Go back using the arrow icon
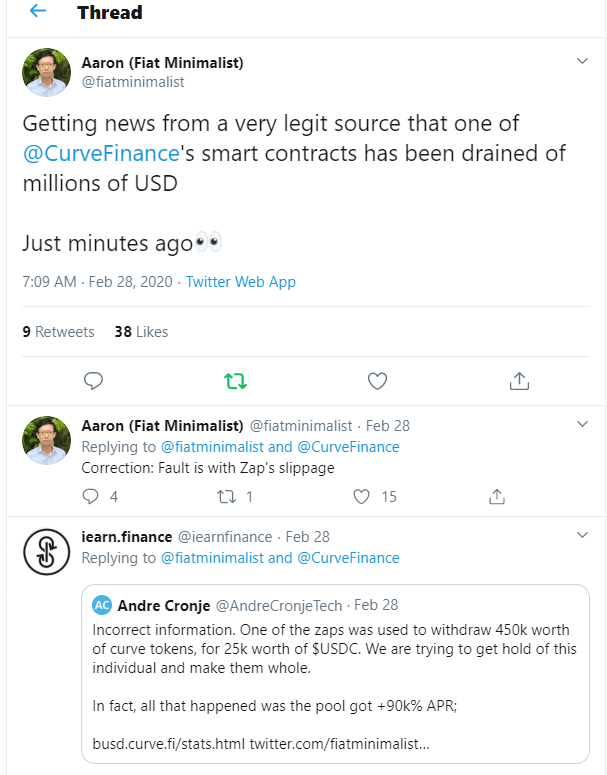This screenshot has height=775, width=607. [38, 13]
